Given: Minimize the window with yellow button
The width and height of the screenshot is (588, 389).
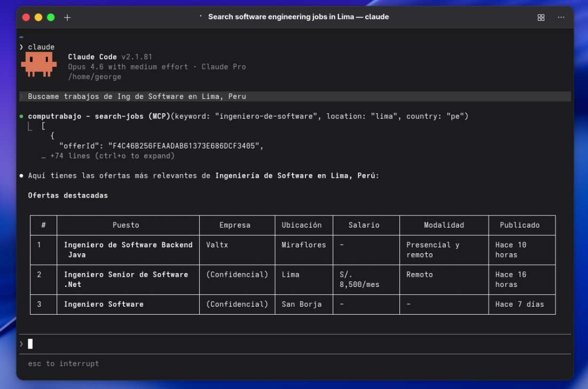Looking at the screenshot, I should [38, 17].
